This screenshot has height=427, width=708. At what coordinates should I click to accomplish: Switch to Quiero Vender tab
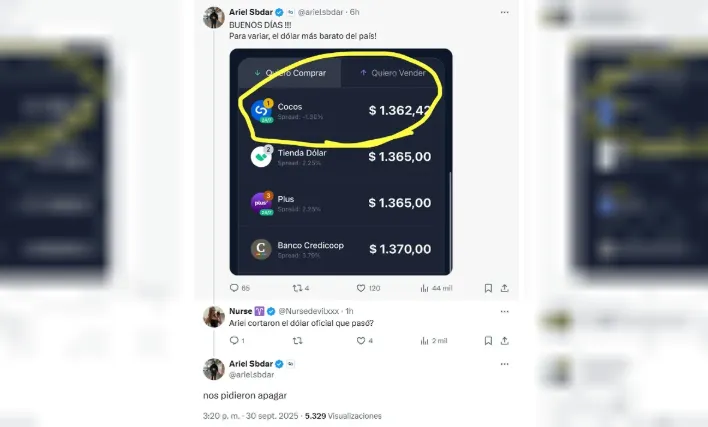click(393, 73)
